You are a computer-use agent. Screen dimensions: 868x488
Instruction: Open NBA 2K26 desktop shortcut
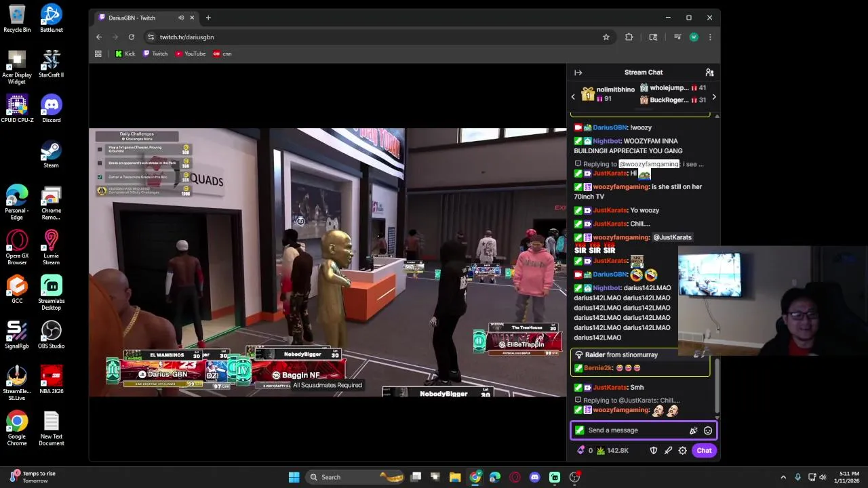point(52,380)
